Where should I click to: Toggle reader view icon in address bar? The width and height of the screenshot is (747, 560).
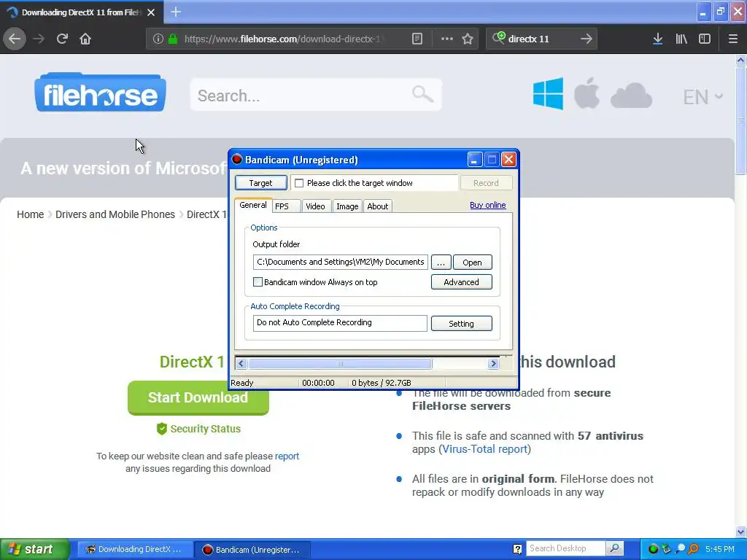(x=417, y=39)
